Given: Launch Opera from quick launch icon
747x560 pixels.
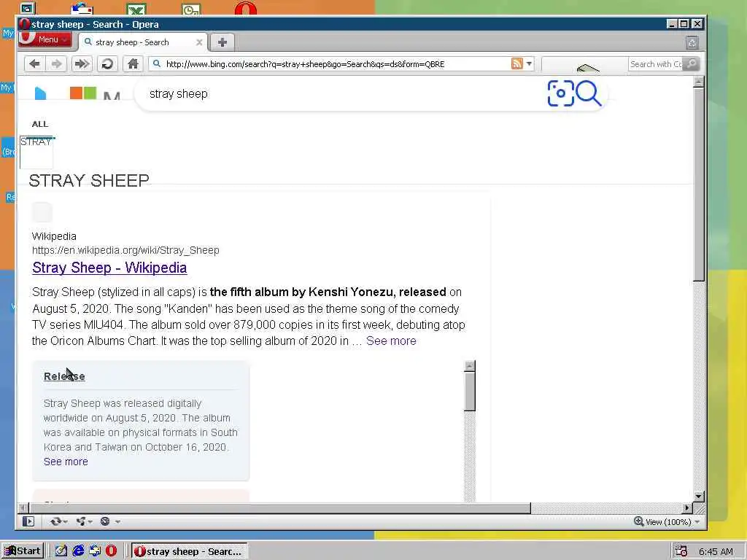Looking at the screenshot, I should pos(111,551).
